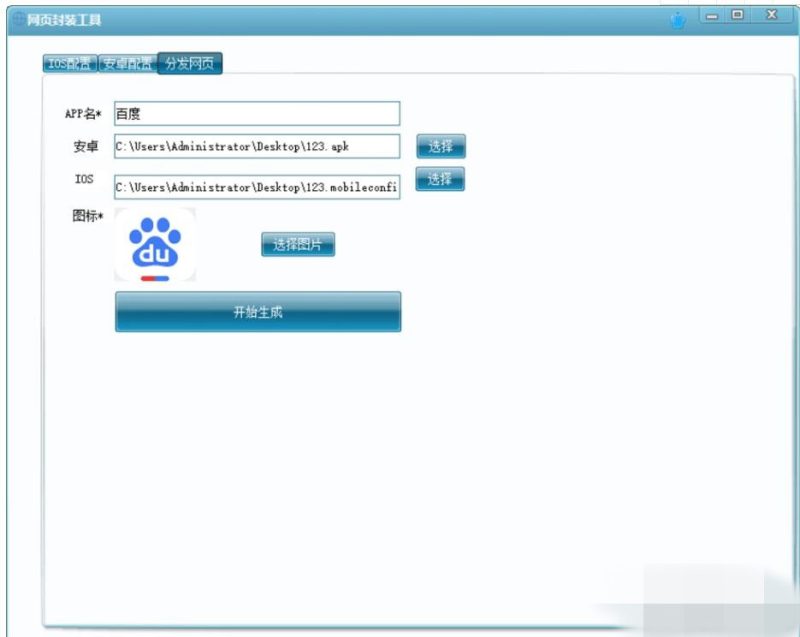The image size is (800, 637).
Task: Minimize the 网页封装工具 window
Action: click(713, 16)
